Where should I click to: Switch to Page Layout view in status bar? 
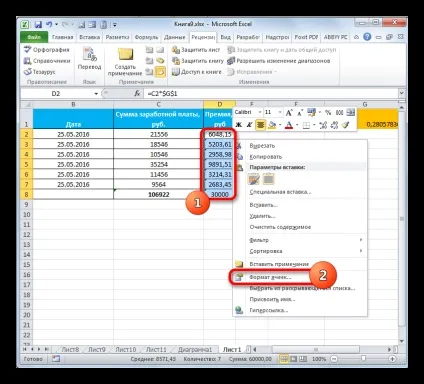click(293, 359)
